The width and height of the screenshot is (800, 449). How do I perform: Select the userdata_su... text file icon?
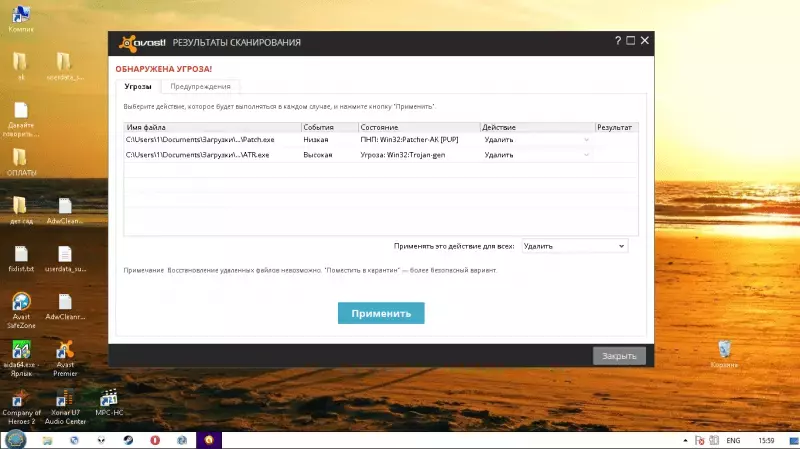pos(65,259)
